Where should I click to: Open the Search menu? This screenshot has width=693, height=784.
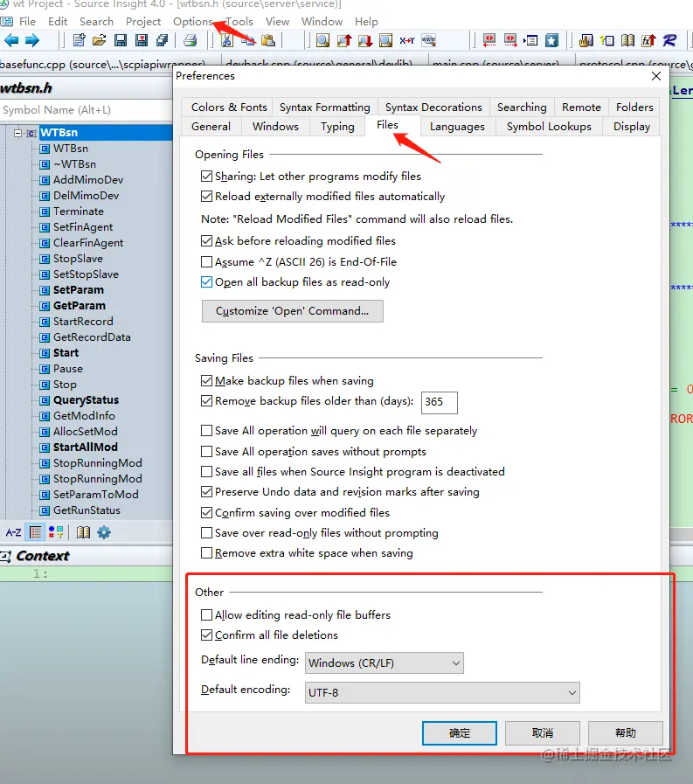[96, 22]
